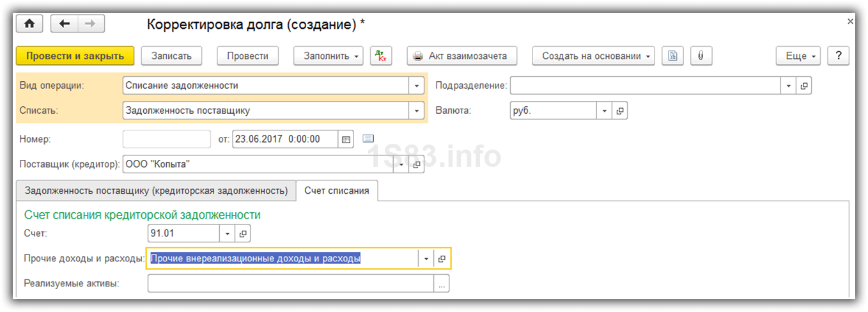Attach files with the paperclip icon
The width and height of the screenshot is (868, 312).
[x=701, y=56]
